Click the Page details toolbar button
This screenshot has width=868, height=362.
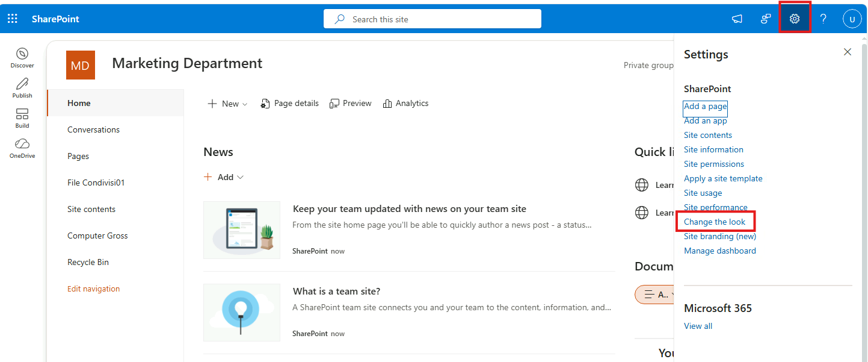(x=289, y=104)
